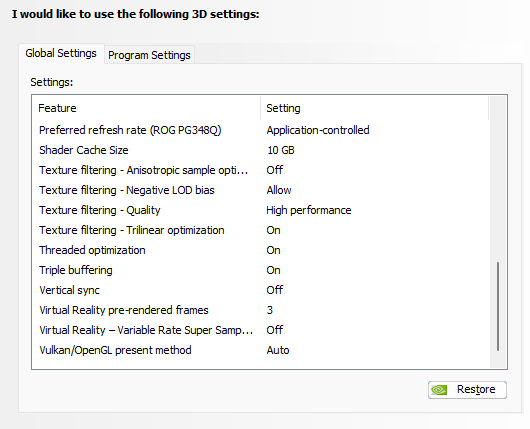Open Preferred refresh rate Application-controlled value
Image resolution: width=530 pixels, height=429 pixels.
pos(318,130)
